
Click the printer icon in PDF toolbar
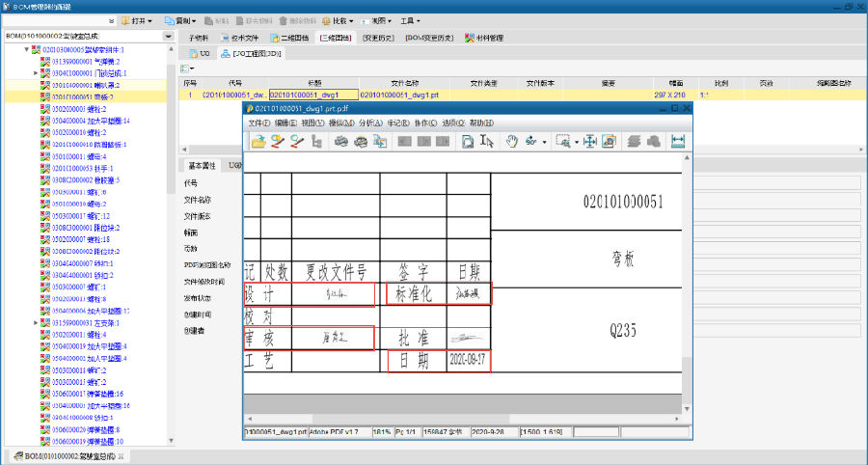(340, 141)
